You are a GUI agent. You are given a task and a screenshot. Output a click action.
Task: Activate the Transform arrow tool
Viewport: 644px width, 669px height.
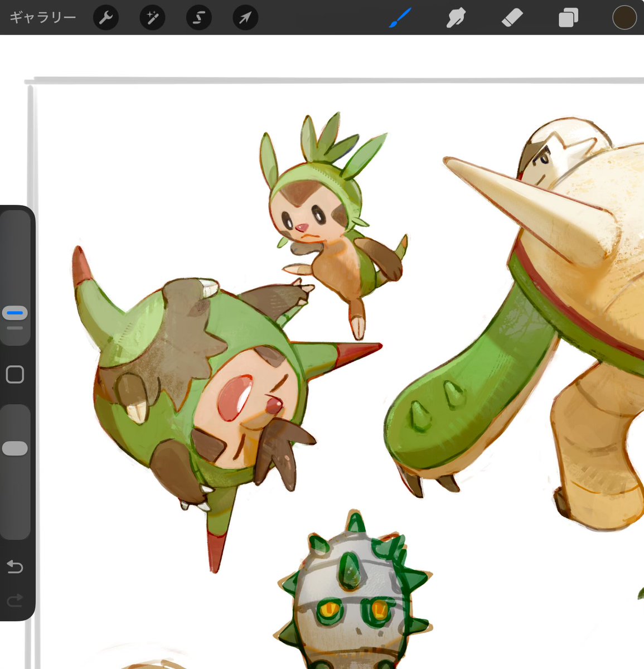click(245, 18)
